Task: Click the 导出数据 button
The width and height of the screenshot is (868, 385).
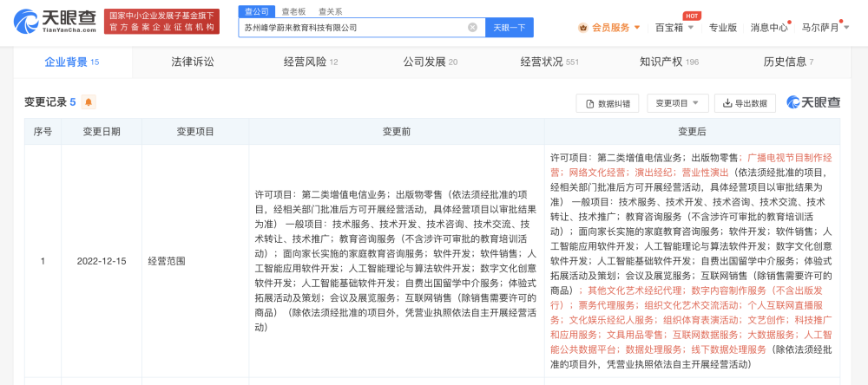Action: point(745,103)
